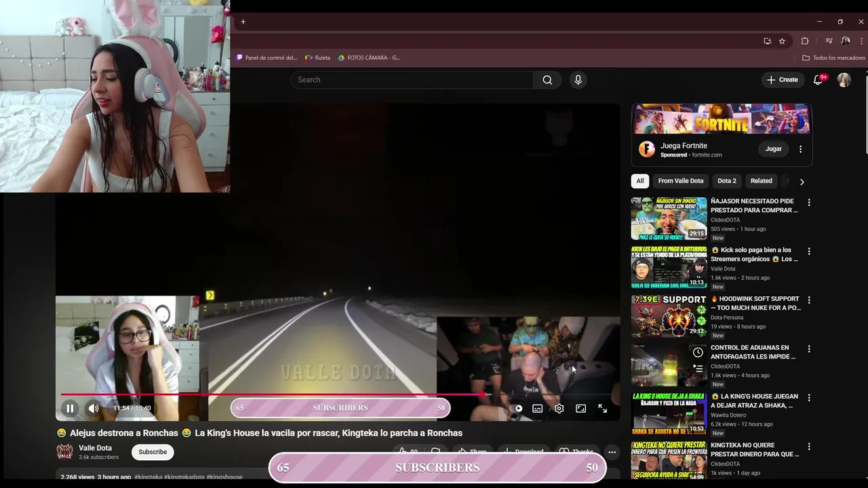
Task: Select the All filter chip
Action: (x=639, y=181)
